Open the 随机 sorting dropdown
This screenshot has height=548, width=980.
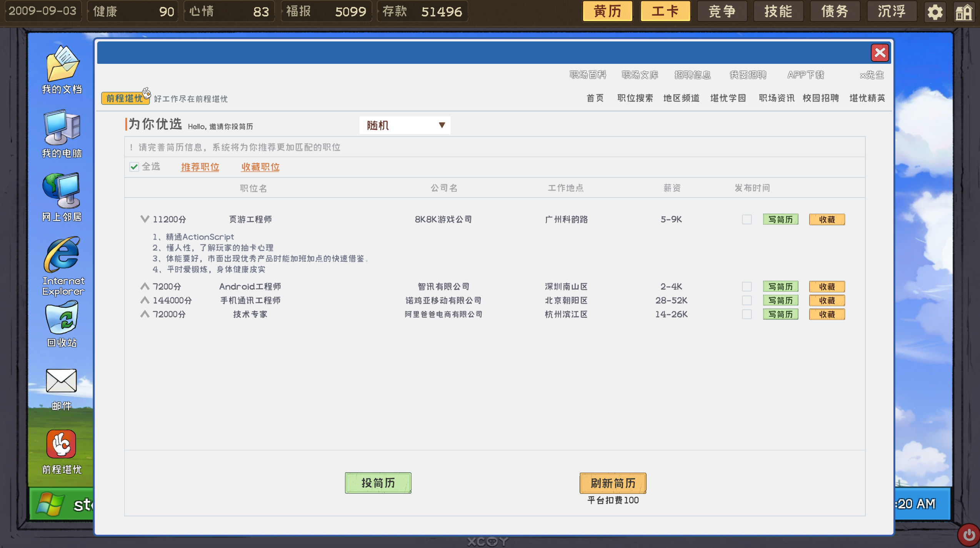pos(404,125)
